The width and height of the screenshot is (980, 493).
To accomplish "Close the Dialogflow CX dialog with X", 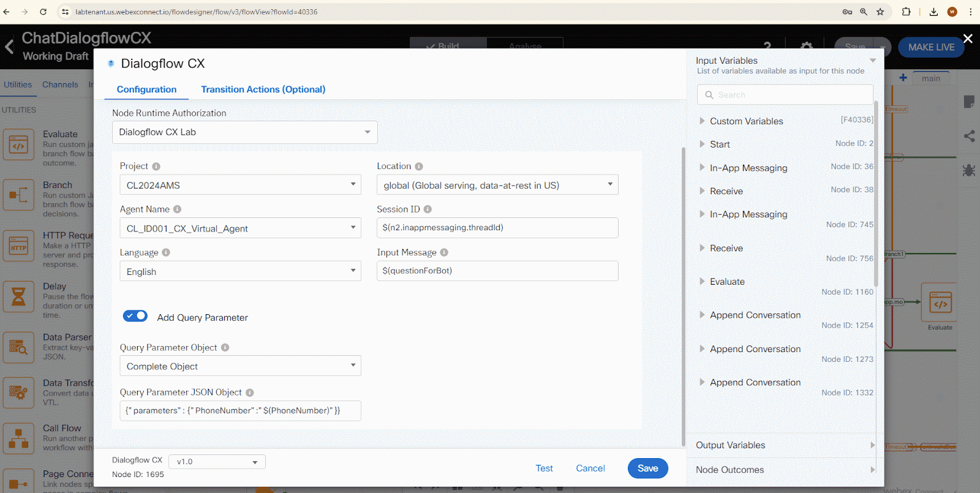I will point(968,39).
